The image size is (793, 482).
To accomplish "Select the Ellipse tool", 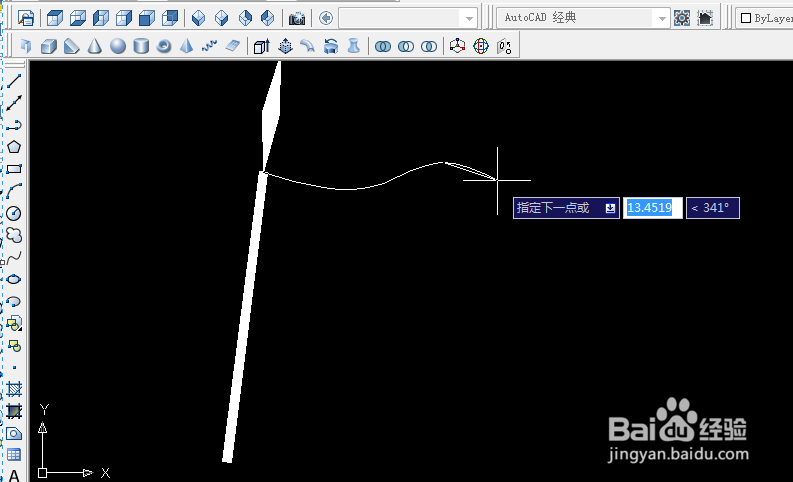I will click(14, 280).
